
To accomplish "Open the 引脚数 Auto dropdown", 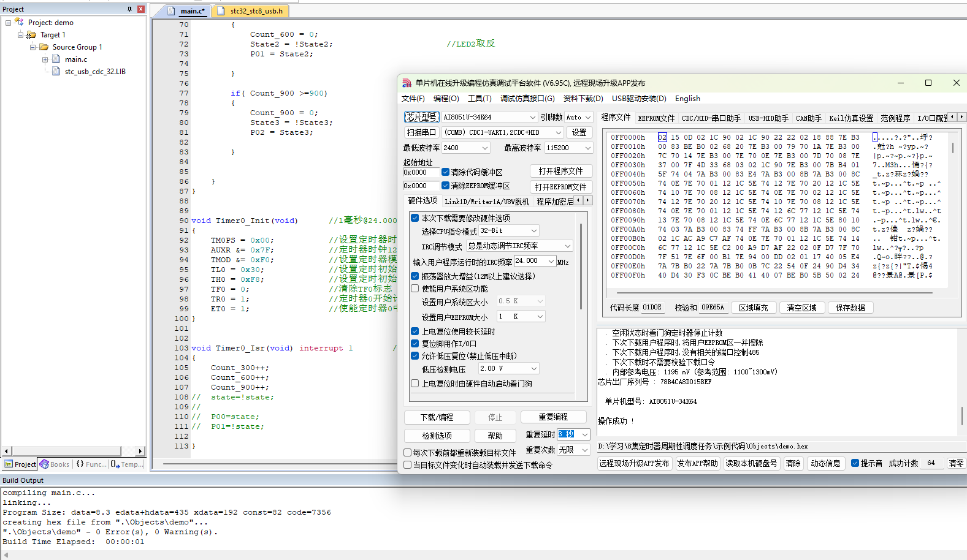I will [587, 117].
